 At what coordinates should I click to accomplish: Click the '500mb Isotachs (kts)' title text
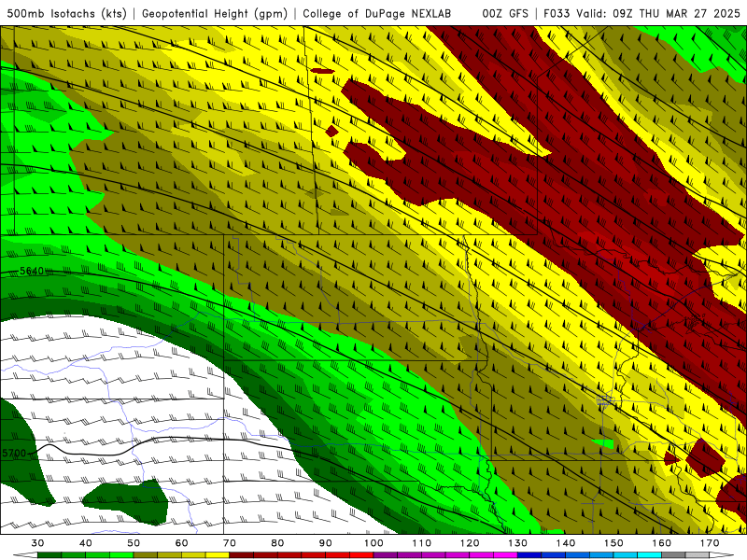click(x=67, y=13)
